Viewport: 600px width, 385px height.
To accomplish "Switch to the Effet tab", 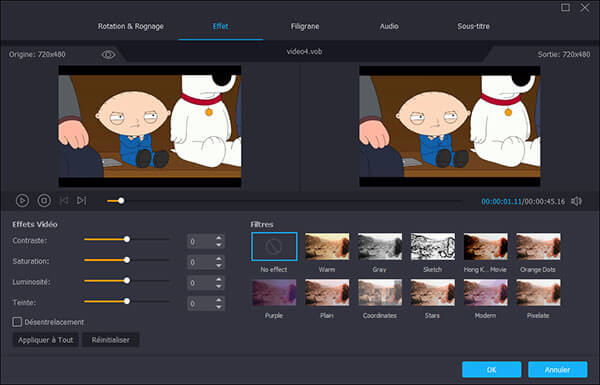I will click(x=220, y=26).
